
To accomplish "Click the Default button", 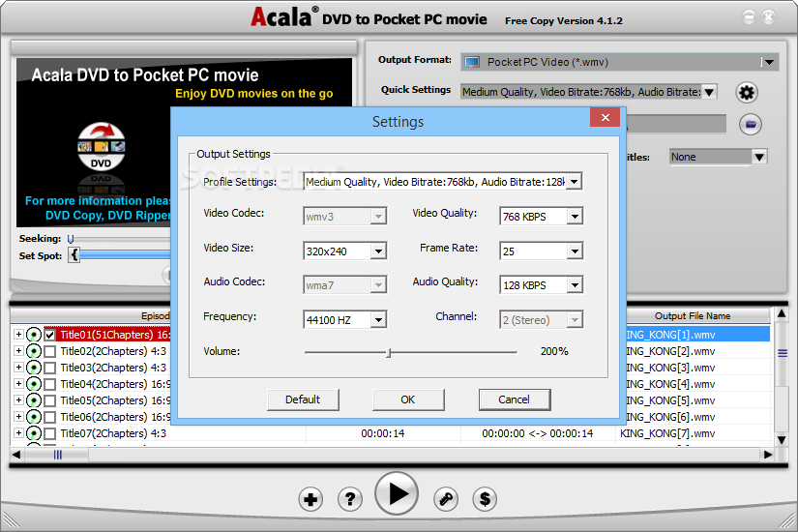I will click(x=303, y=399).
